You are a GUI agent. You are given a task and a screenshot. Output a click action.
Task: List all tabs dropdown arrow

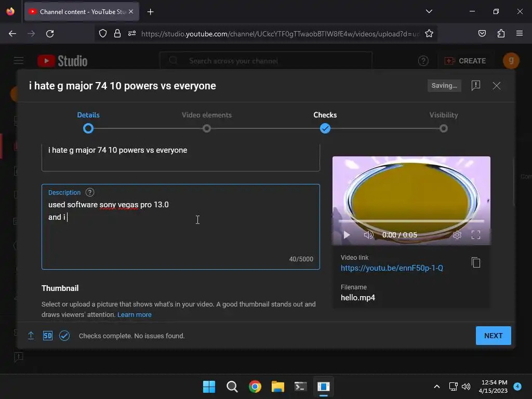point(429,11)
